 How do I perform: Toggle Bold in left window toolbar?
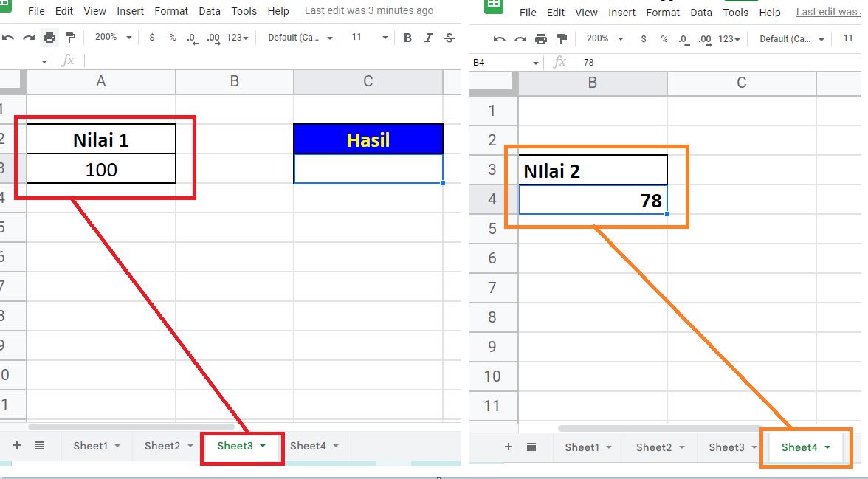pyautogui.click(x=407, y=38)
